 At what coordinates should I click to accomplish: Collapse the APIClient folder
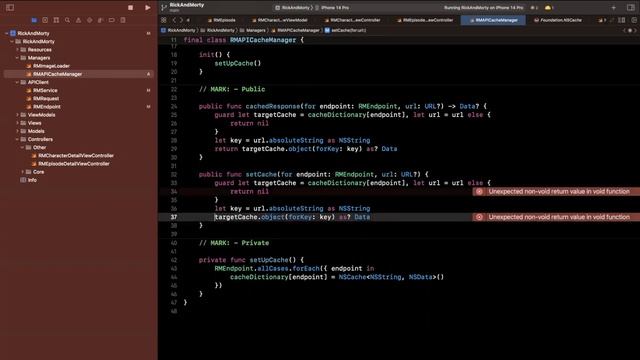[x=17, y=82]
